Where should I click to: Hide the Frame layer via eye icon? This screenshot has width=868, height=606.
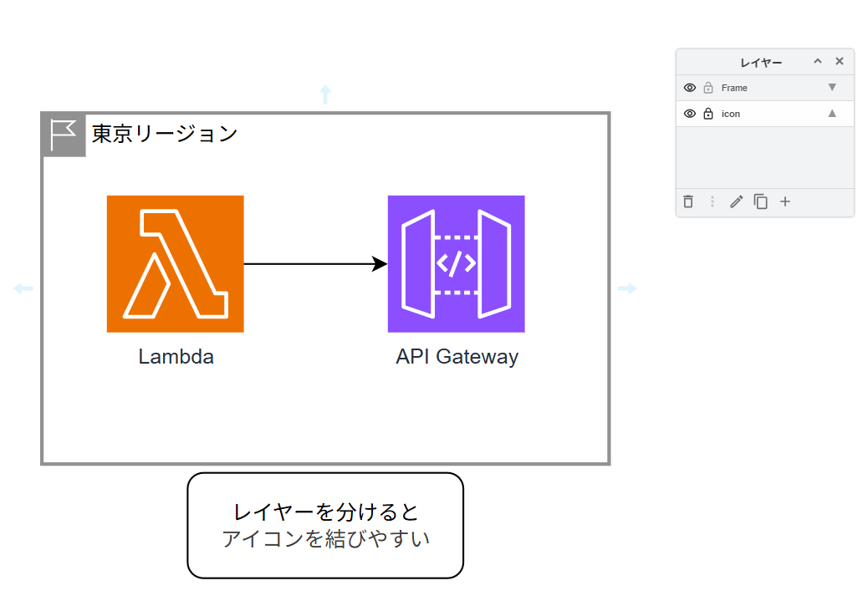pos(690,88)
